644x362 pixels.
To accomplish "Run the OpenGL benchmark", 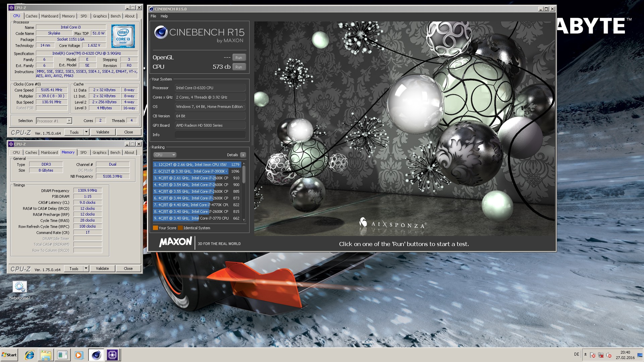I will 239,58.
